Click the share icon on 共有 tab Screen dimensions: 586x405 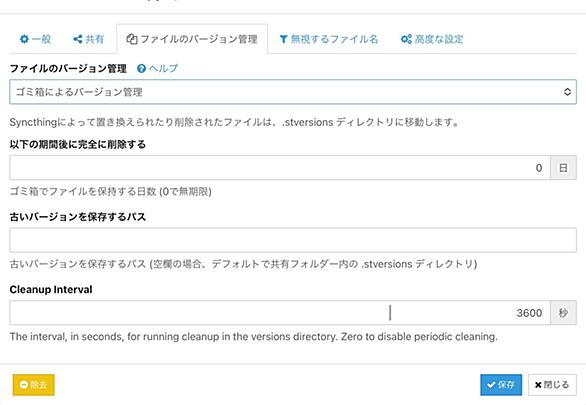pyautogui.click(x=78, y=39)
